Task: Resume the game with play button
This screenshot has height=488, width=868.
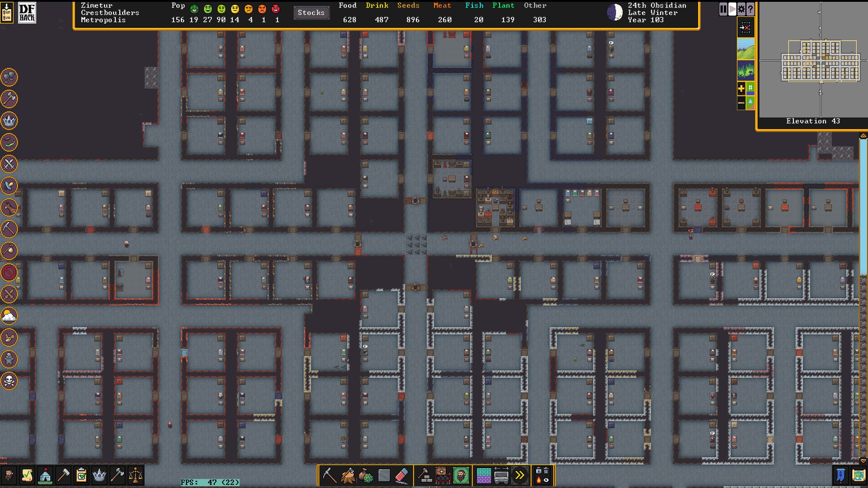Action: pyautogui.click(x=732, y=9)
